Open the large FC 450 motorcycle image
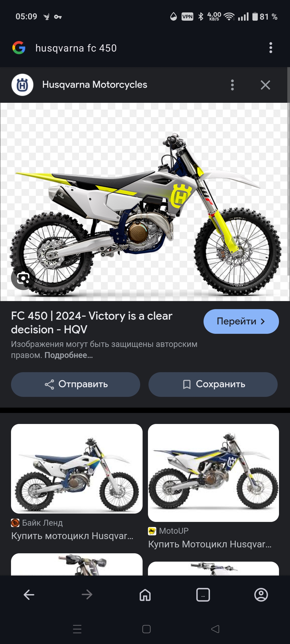Image resolution: width=290 pixels, height=644 pixels. click(x=145, y=202)
